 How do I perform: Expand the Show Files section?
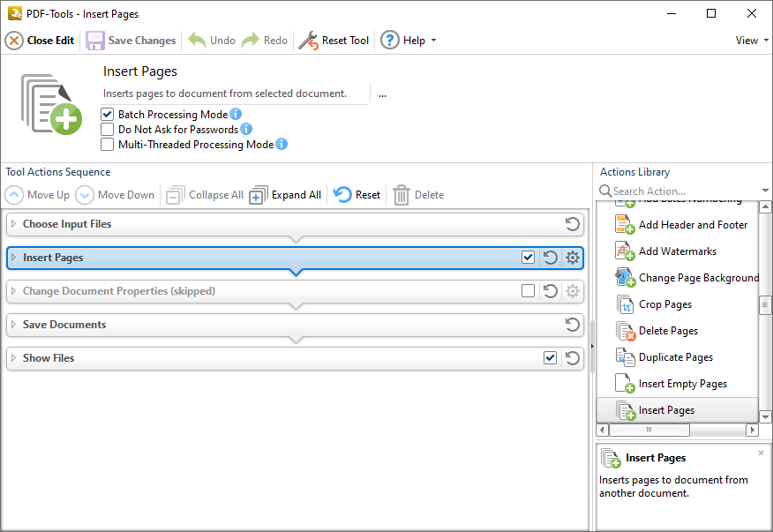[x=50, y=357]
